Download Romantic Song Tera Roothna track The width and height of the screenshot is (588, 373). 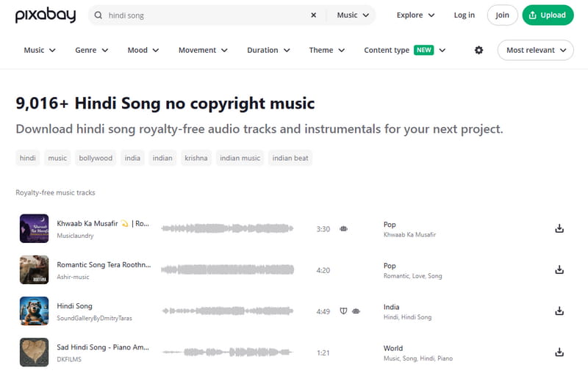tap(559, 269)
